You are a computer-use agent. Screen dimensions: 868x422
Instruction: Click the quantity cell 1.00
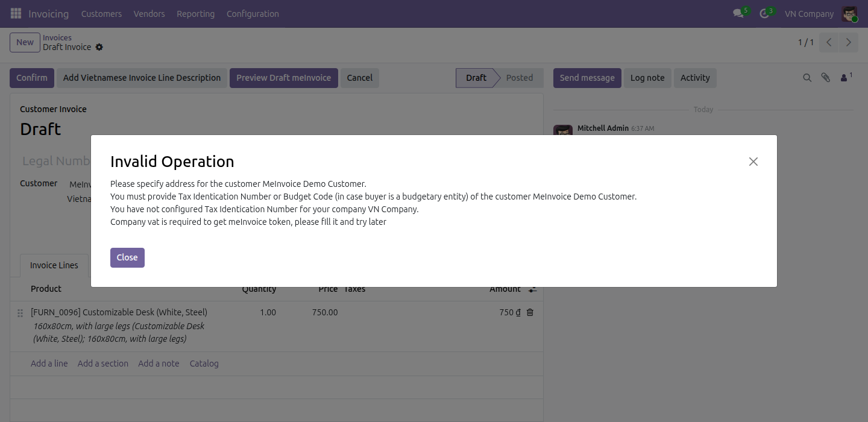coord(268,312)
